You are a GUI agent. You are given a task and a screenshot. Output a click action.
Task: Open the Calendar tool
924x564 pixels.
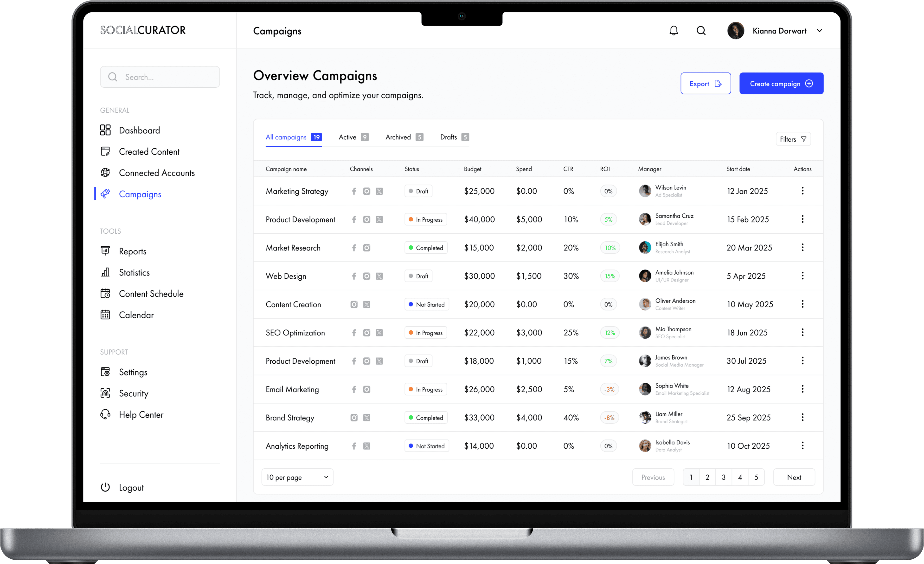[127, 315]
